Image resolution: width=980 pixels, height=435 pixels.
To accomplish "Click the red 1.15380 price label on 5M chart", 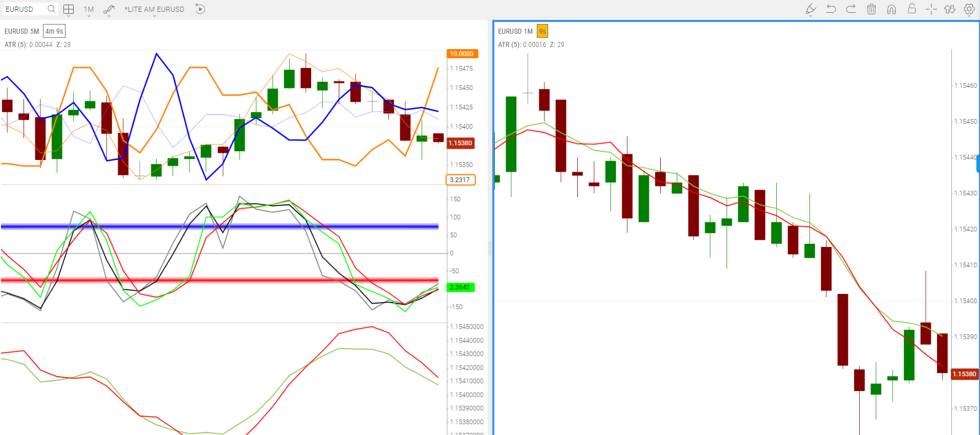I will coord(461,143).
